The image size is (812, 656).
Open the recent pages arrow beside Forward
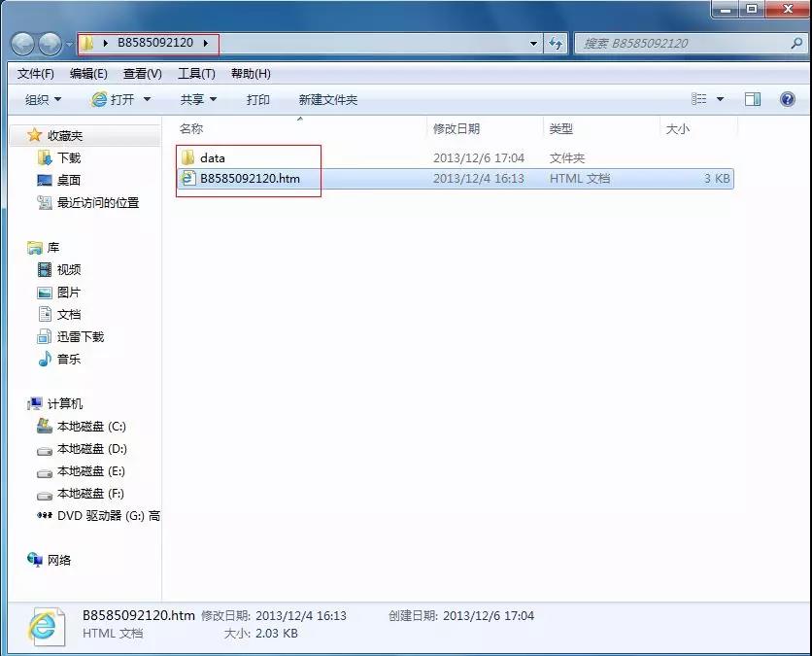[69, 45]
